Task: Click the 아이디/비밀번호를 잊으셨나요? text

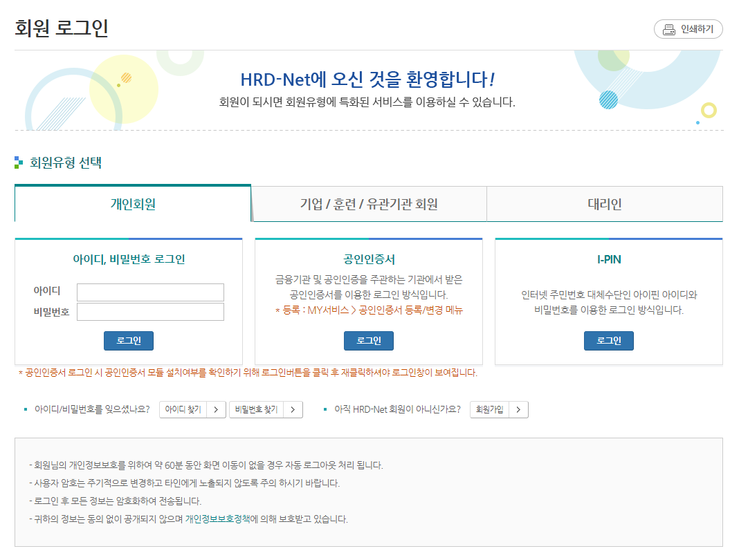Action: point(92,409)
